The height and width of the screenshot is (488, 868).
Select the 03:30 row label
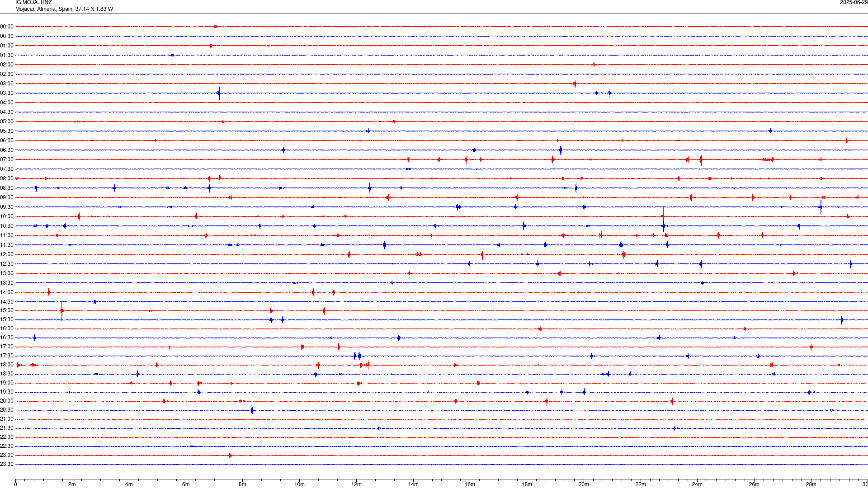point(7,93)
